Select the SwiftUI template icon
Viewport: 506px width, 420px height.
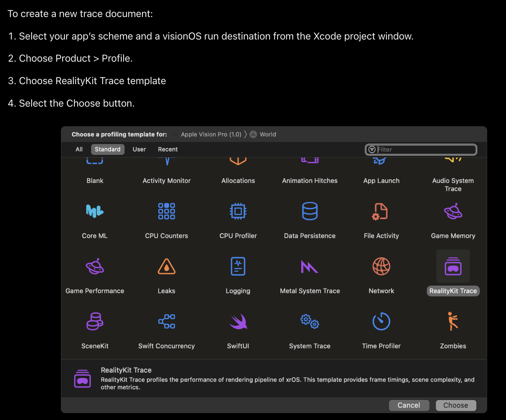point(238,321)
